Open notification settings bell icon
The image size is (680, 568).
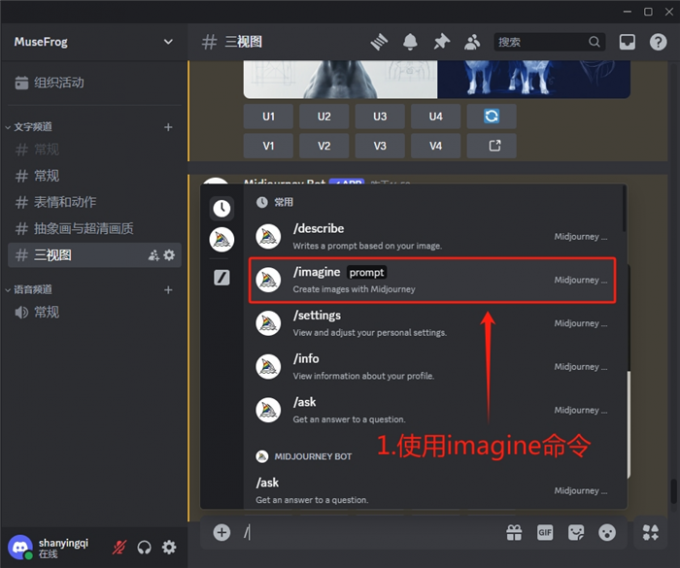click(410, 42)
